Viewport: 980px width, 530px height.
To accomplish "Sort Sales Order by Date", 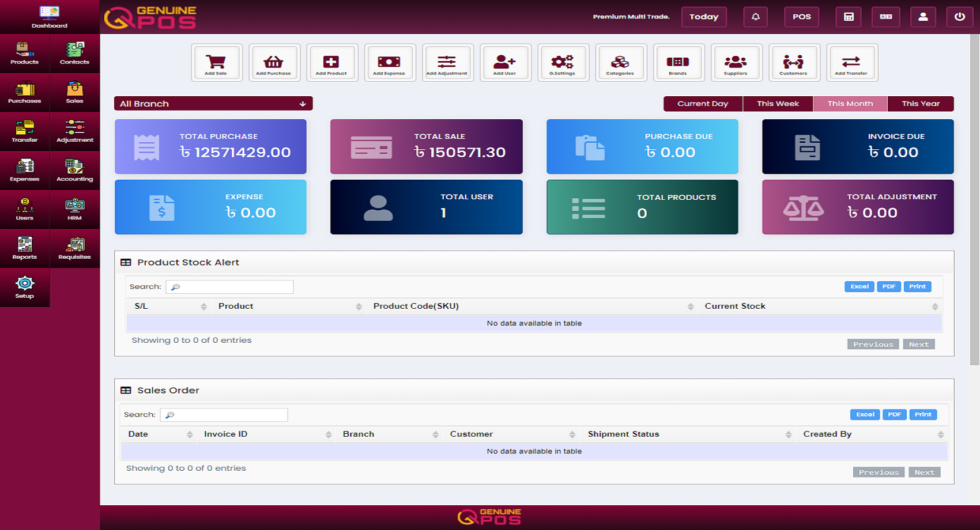I will pyautogui.click(x=158, y=434).
